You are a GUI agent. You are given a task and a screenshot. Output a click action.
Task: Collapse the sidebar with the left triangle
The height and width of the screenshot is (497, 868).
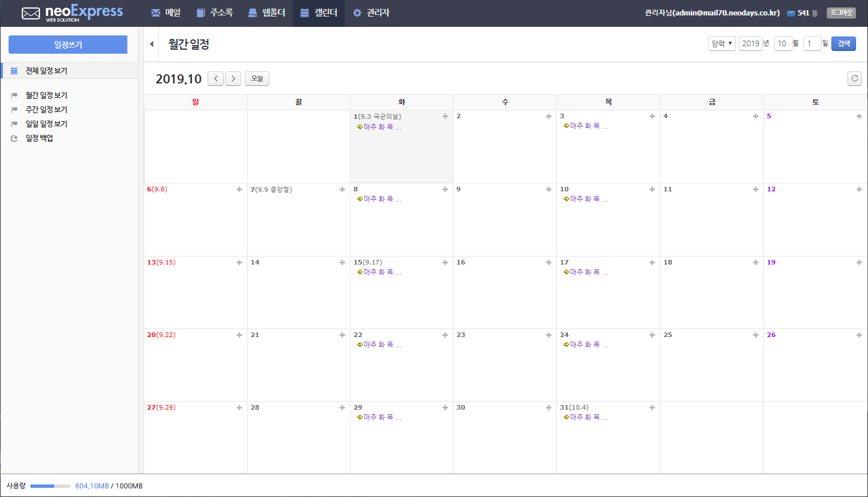152,44
